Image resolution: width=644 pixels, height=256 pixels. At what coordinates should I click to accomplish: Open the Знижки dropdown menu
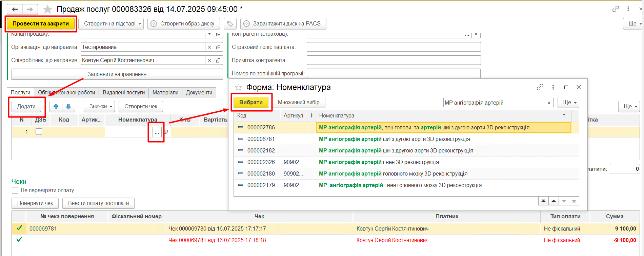(x=99, y=107)
